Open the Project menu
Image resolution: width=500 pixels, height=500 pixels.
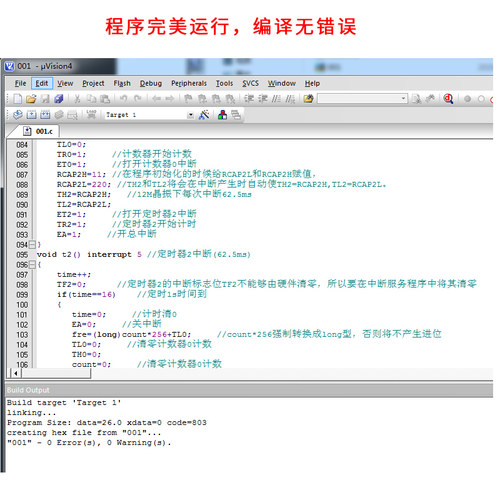tap(93, 83)
